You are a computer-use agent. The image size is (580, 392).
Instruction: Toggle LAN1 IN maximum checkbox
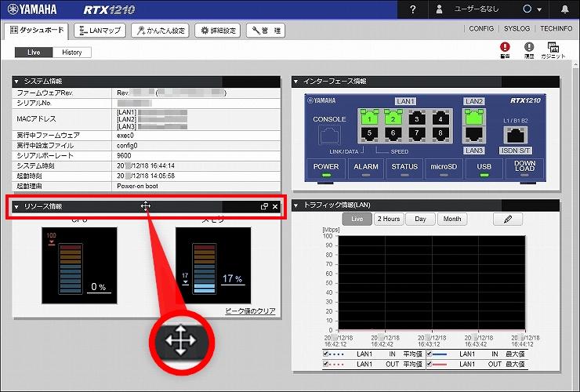430,354
